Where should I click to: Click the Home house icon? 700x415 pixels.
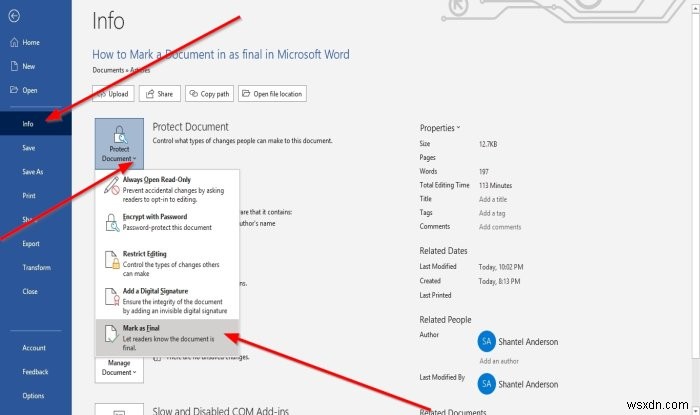point(14,42)
